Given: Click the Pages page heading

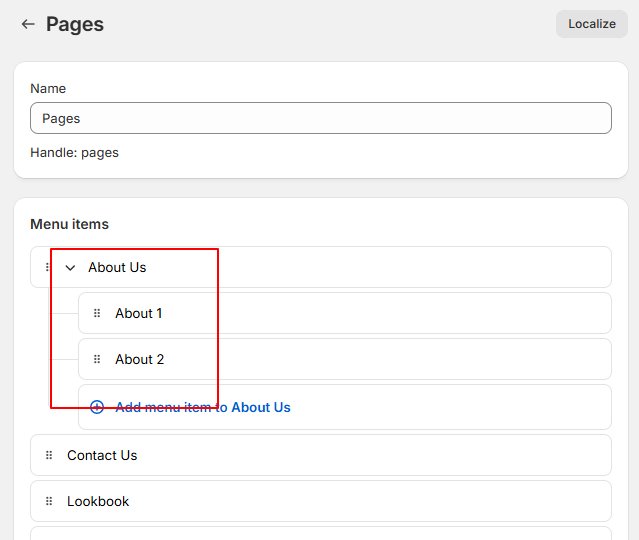Looking at the screenshot, I should (x=75, y=24).
